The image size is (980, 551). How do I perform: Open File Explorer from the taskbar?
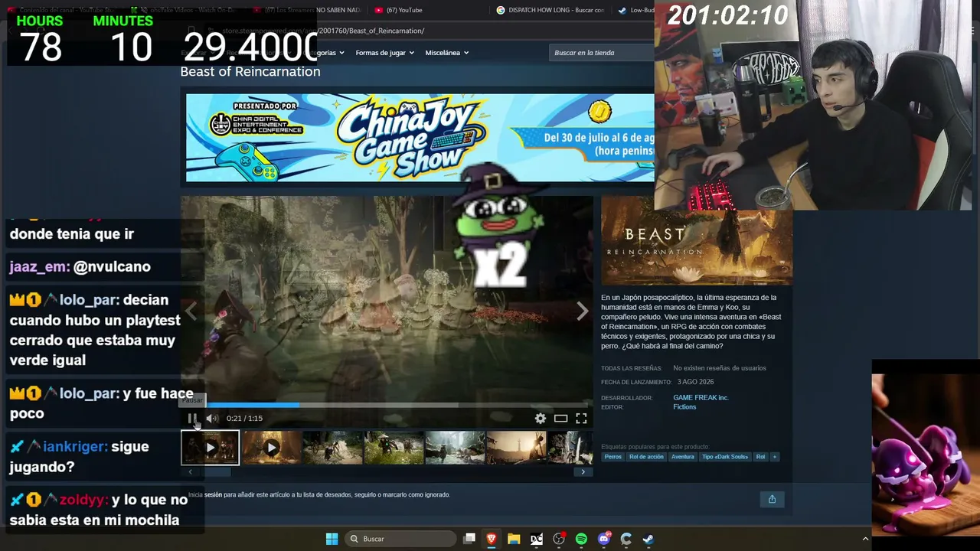514,539
